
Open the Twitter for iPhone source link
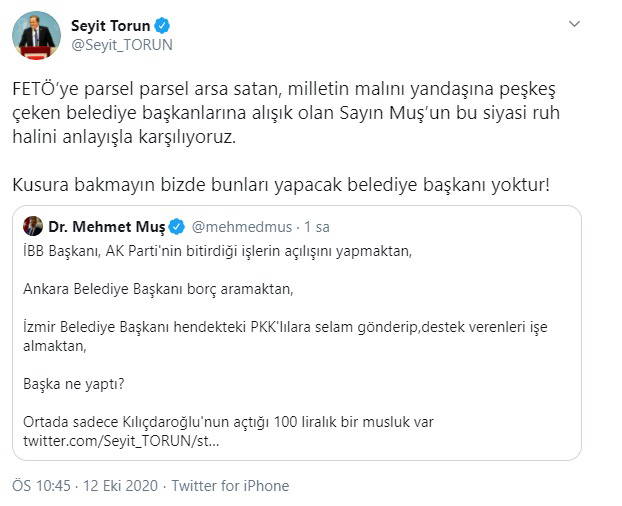(x=230, y=486)
